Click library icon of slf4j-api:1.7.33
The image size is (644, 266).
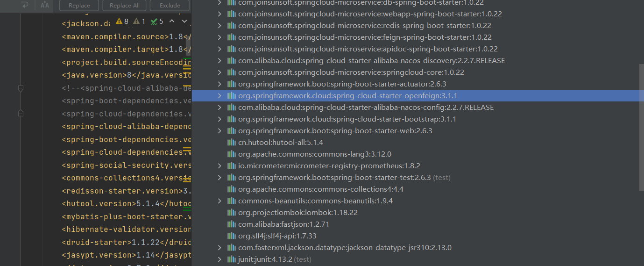[x=231, y=236]
